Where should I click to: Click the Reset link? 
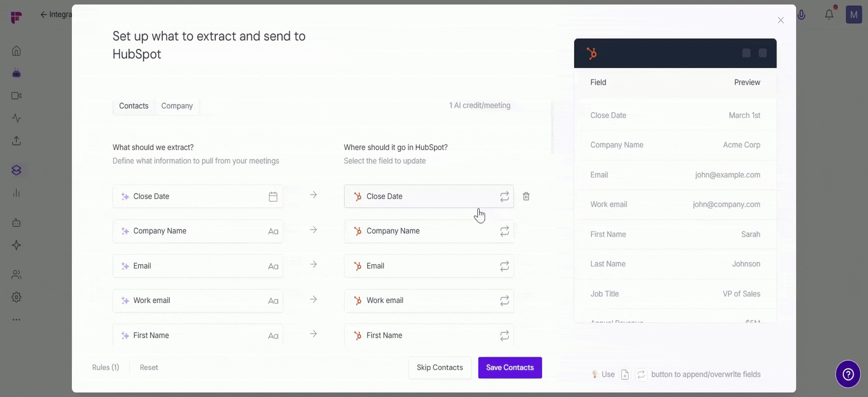click(x=149, y=368)
